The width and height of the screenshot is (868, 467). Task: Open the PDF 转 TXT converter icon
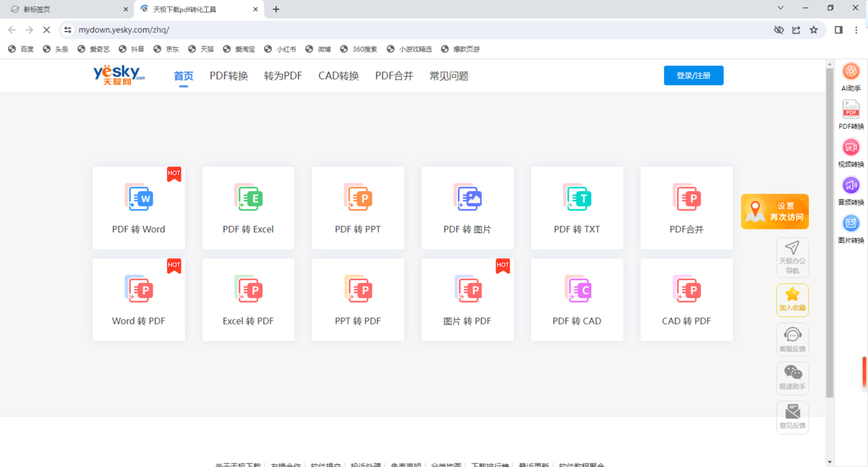point(577,198)
